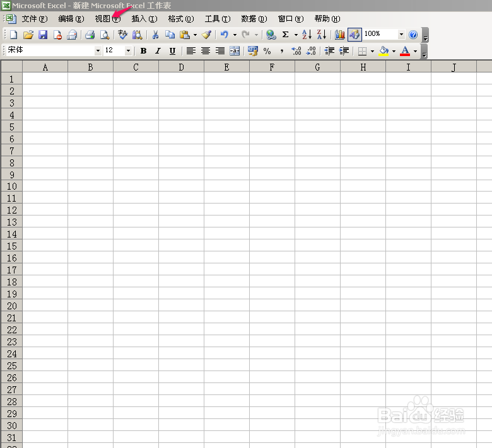
Task: Increase the cell indent
Action: [344, 51]
